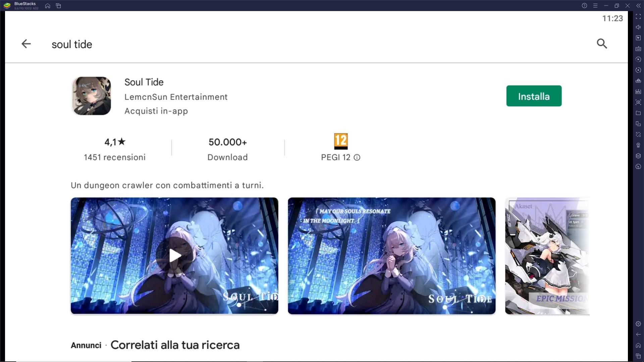Collapse the BlueStacks side toolbar
The image size is (644, 362).
point(638,6)
